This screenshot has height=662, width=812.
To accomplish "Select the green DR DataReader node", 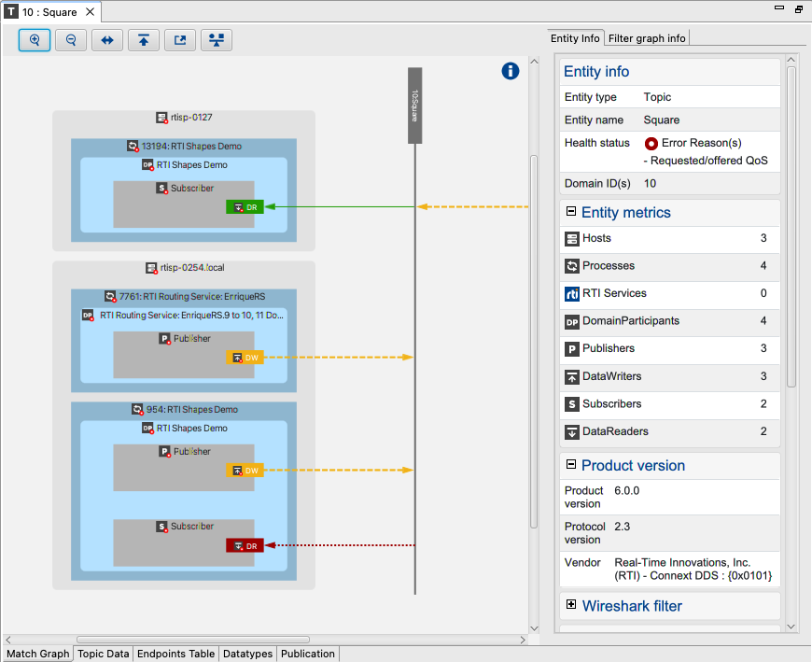I will [245, 206].
